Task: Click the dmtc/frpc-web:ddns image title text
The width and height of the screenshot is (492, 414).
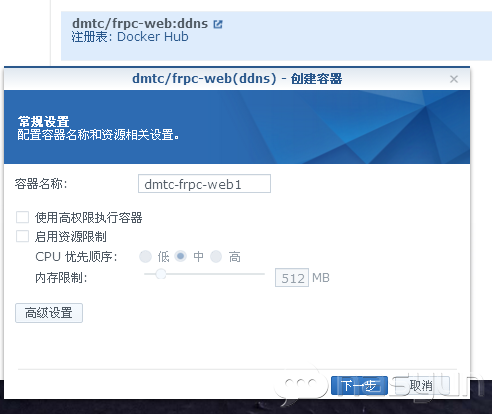Action: pos(140,24)
